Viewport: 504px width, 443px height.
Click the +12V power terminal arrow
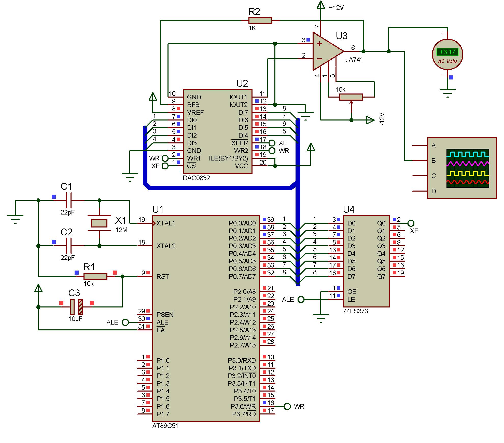pyautogui.click(x=321, y=5)
